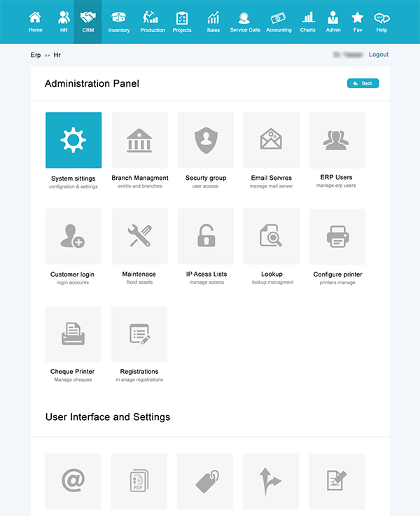Open Accounting from the top menu
The image size is (420, 516).
tap(279, 22)
